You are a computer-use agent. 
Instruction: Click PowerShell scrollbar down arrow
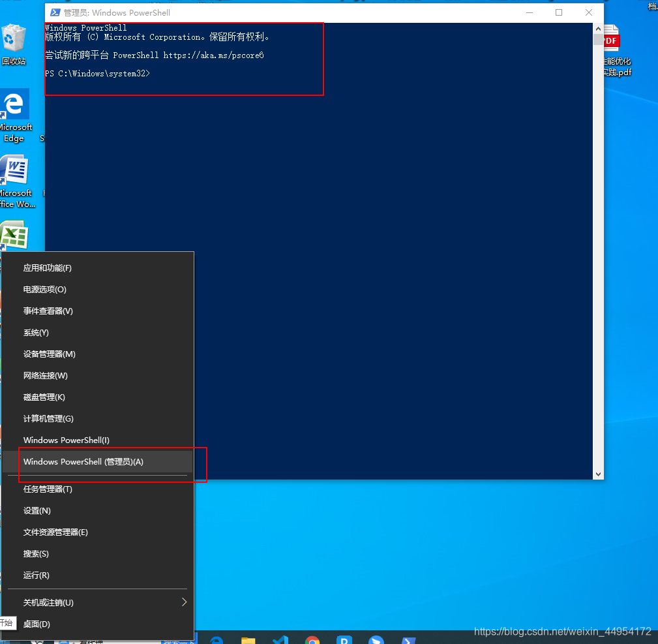599,474
